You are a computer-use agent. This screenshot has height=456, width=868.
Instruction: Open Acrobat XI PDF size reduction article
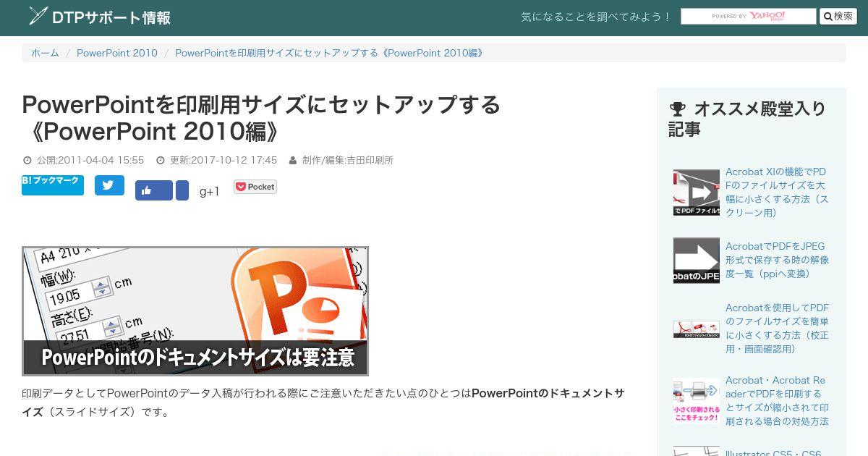click(x=777, y=192)
